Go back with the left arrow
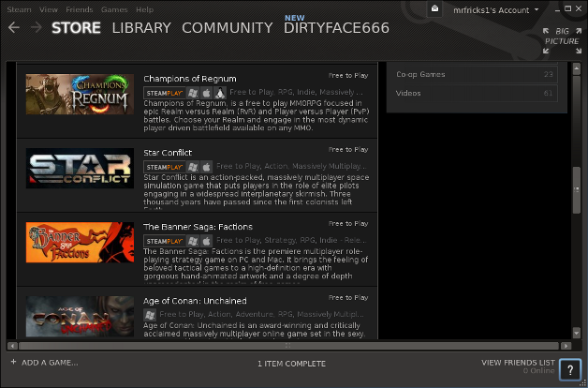The height and width of the screenshot is (388, 588). point(14,27)
